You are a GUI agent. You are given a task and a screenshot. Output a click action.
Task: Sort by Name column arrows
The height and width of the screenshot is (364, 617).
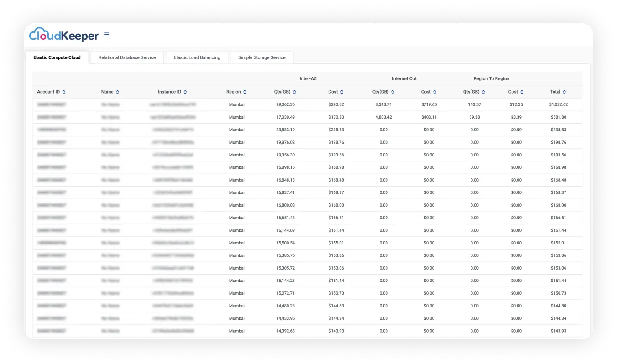[117, 92]
